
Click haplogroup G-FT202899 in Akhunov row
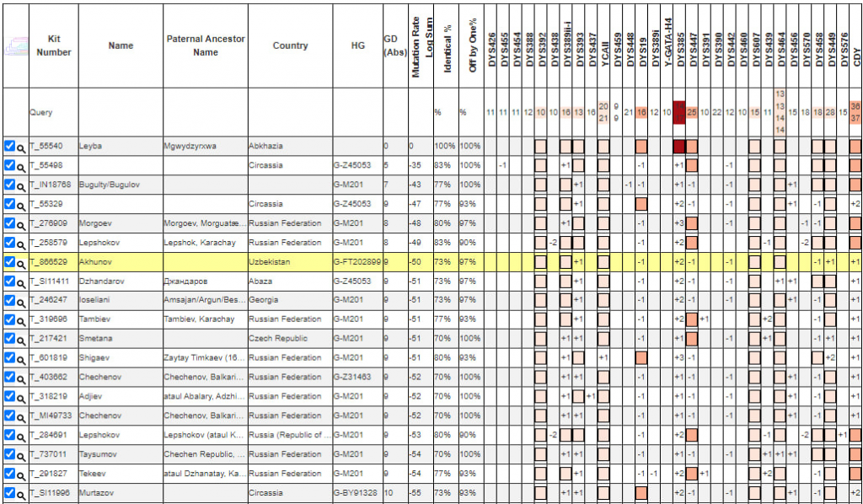tap(357, 262)
